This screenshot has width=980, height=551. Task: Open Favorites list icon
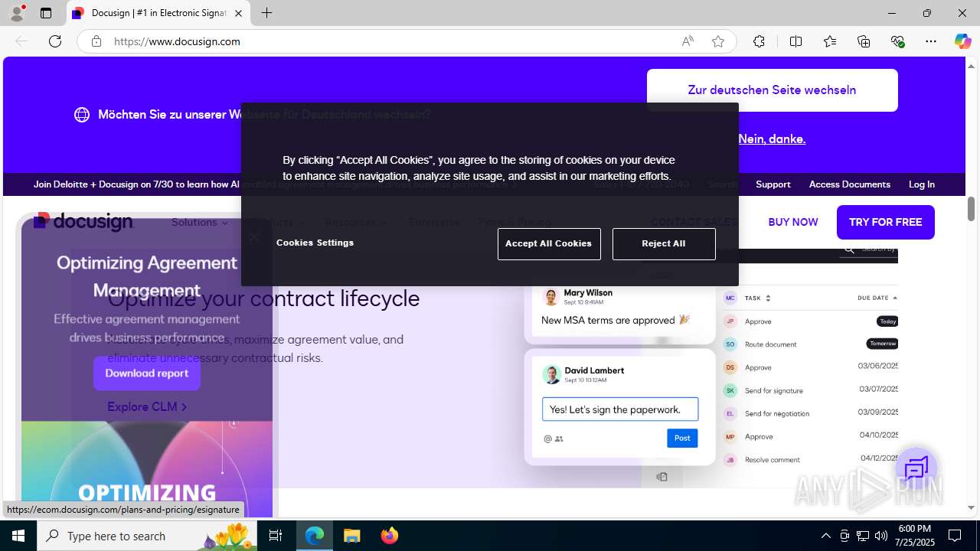(830, 41)
